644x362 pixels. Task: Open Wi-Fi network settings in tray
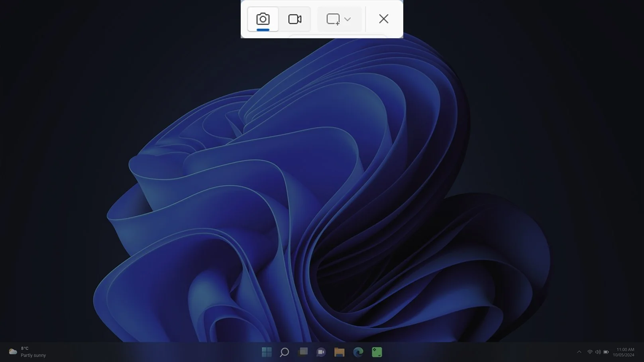(590, 352)
